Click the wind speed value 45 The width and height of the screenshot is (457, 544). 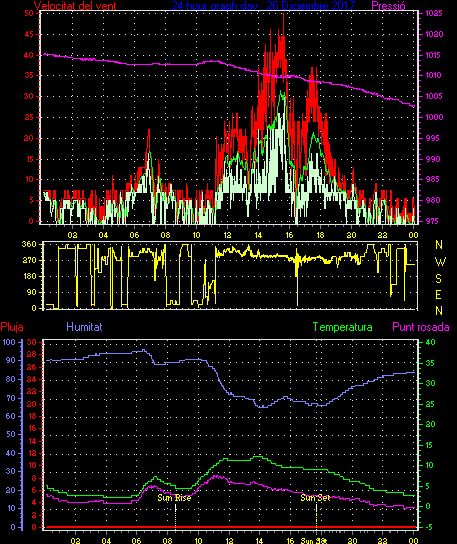[29, 34]
